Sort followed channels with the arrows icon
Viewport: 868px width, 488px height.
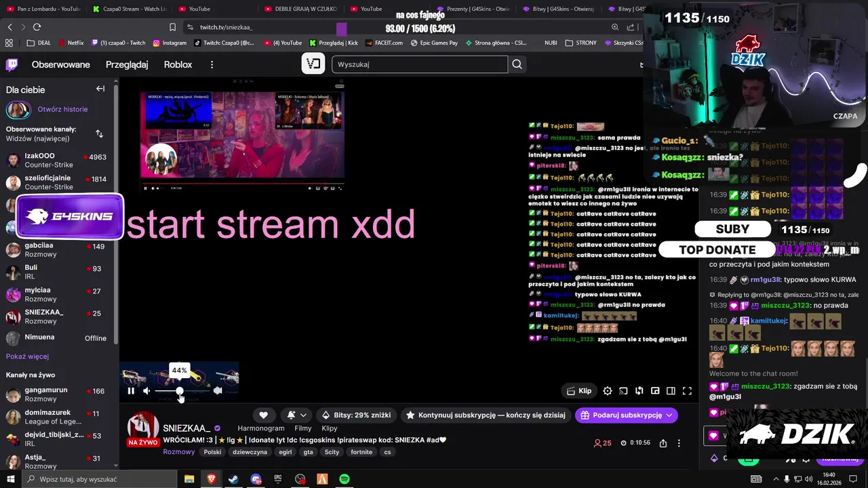(x=99, y=134)
